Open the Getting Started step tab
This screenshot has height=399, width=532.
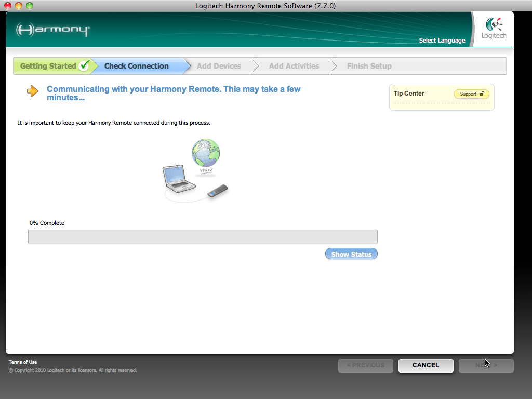(48, 66)
